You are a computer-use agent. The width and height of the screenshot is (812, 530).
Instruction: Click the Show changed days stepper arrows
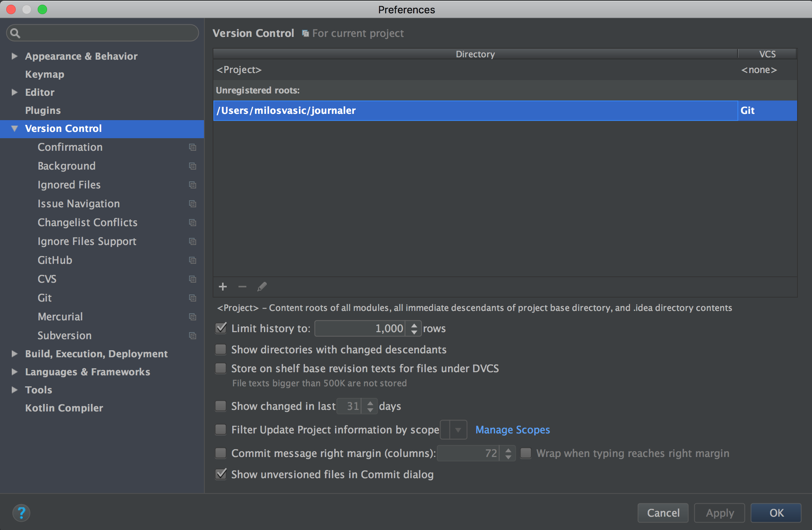(370, 406)
